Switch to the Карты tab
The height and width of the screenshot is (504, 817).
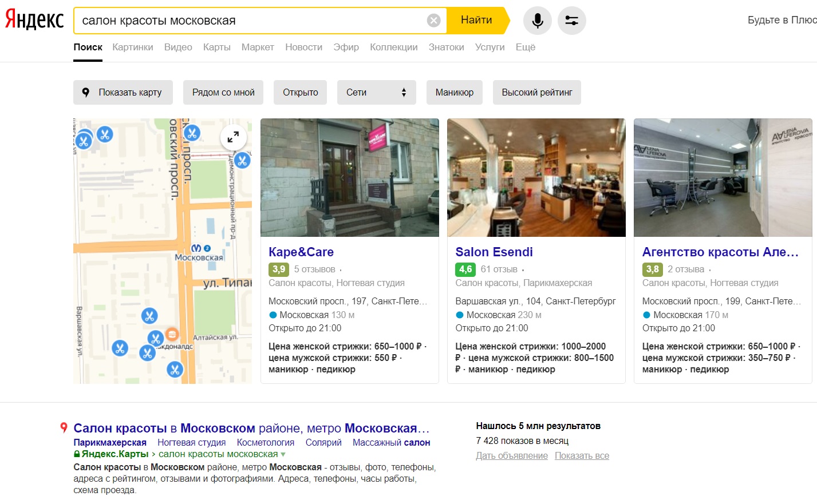(216, 47)
